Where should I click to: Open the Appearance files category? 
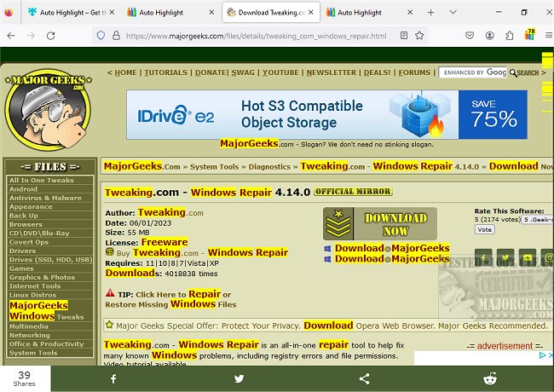31,206
